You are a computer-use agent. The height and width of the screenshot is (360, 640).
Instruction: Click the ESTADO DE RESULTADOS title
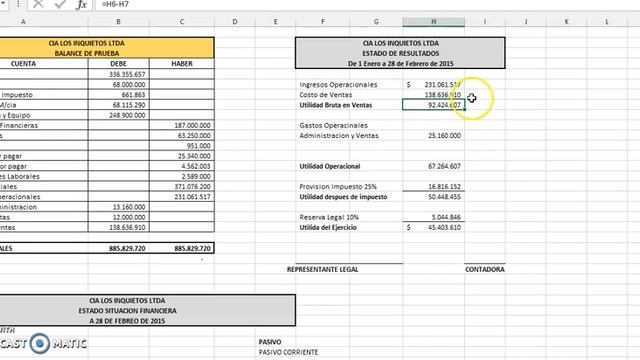point(400,53)
